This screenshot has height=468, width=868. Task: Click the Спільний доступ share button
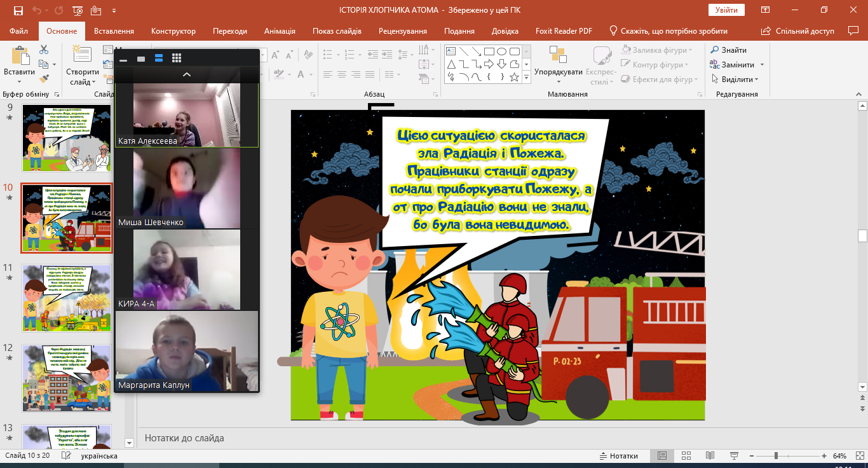(799, 31)
